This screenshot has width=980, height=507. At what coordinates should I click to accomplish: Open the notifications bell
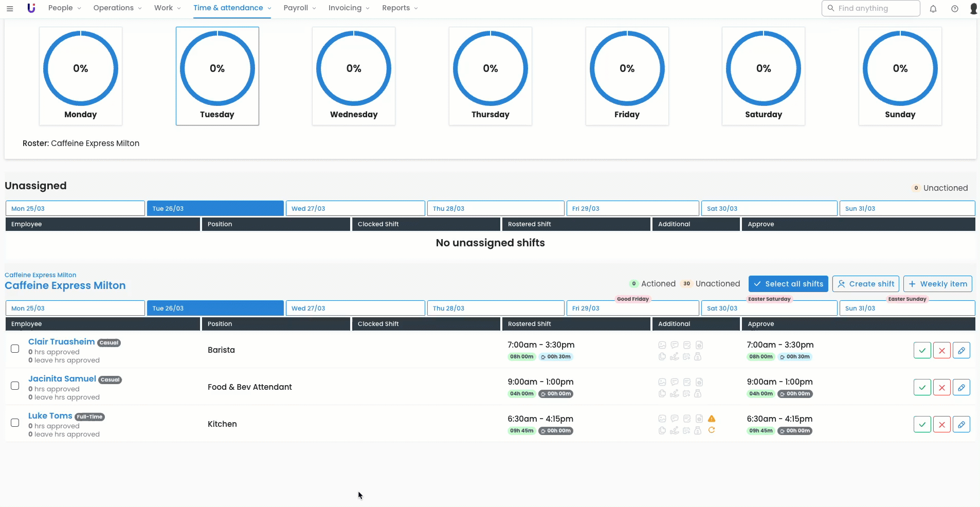click(x=933, y=9)
